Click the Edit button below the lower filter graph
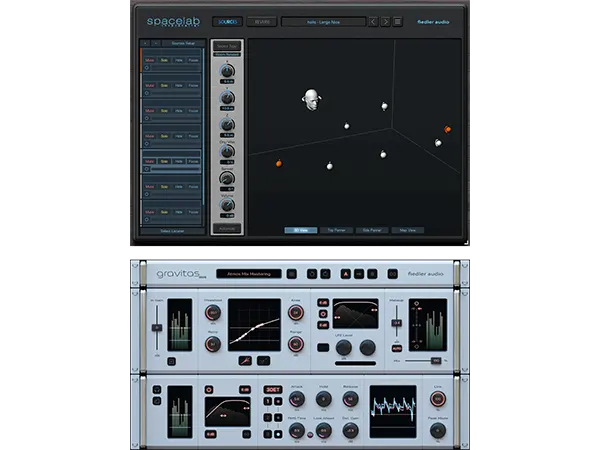The height and width of the screenshot is (450, 600). pos(210,434)
